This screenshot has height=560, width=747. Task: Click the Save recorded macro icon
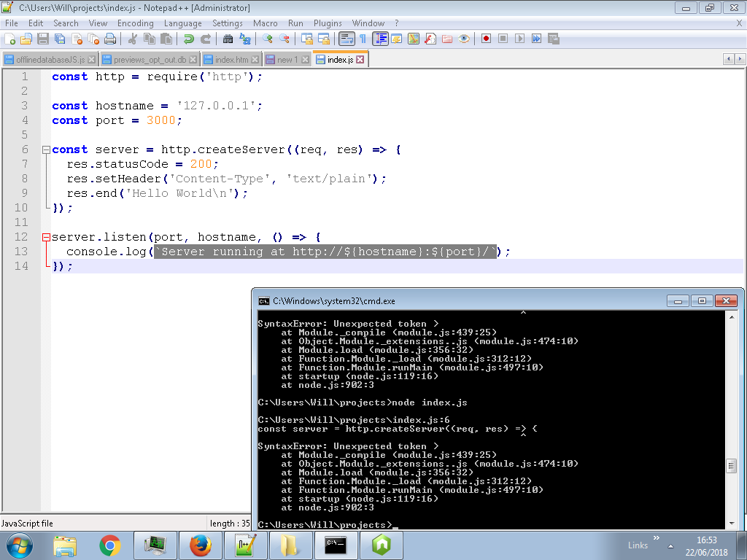[554, 39]
